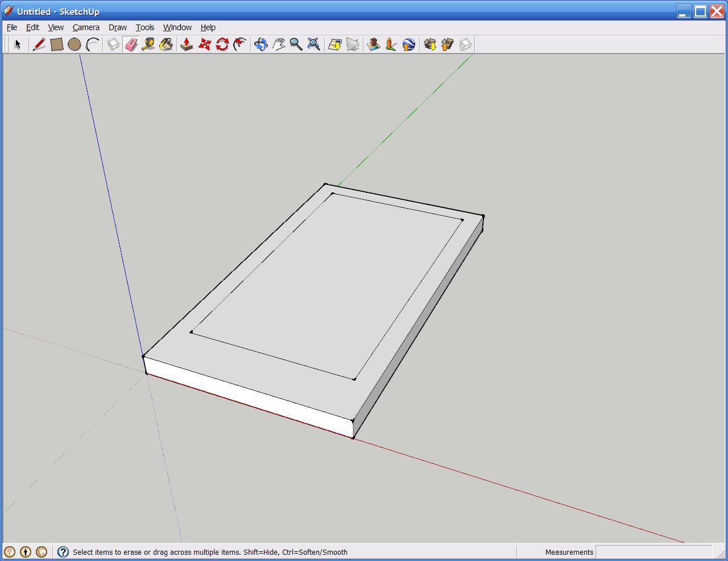Pick the Line pencil tool

tap(39, 44)
